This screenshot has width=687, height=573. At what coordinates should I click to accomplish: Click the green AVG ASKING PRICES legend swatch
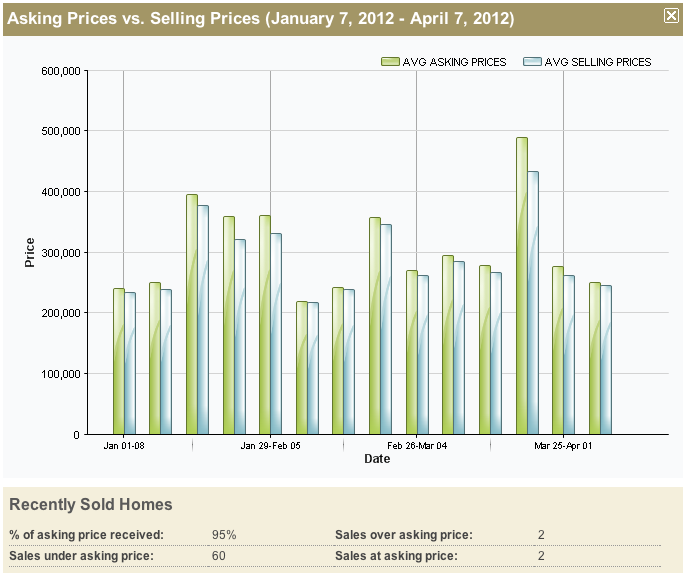point(390,62)
